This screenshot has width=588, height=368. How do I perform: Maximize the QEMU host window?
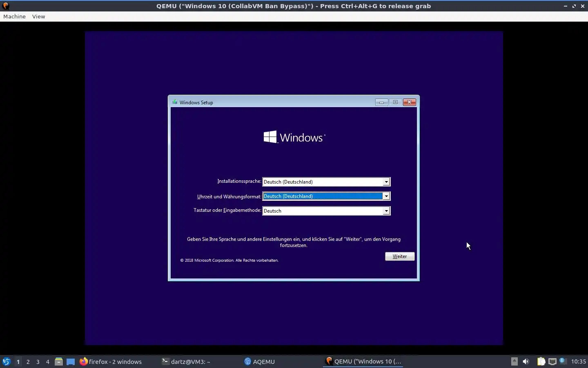click(574, 6)
